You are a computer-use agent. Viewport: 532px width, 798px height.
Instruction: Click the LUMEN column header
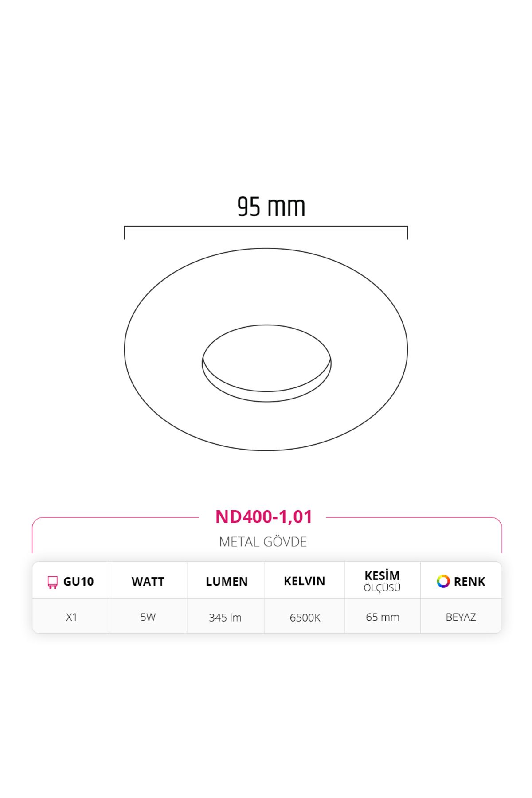pyautogui.click(x=227, y=581)
